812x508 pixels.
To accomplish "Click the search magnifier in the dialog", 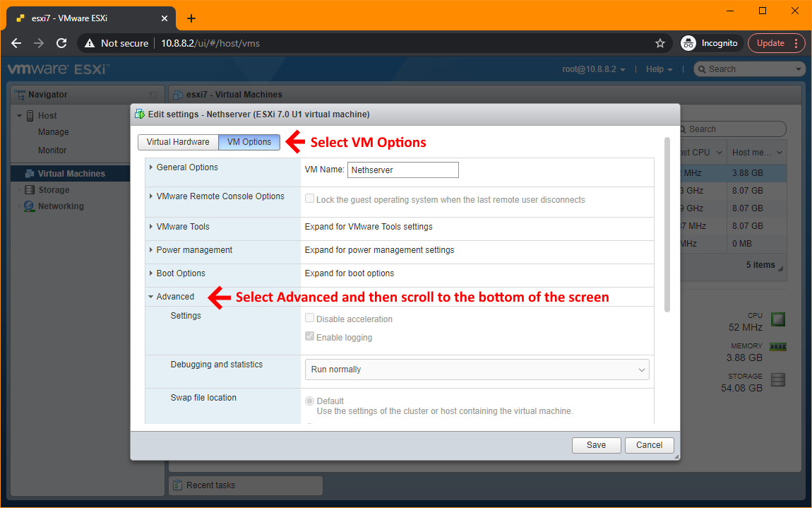I will coord(682,129).
